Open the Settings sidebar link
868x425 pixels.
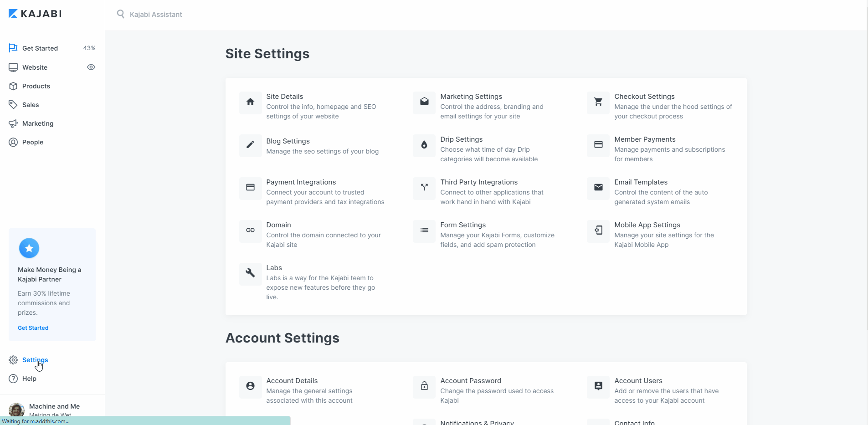[x=35, y=360]
